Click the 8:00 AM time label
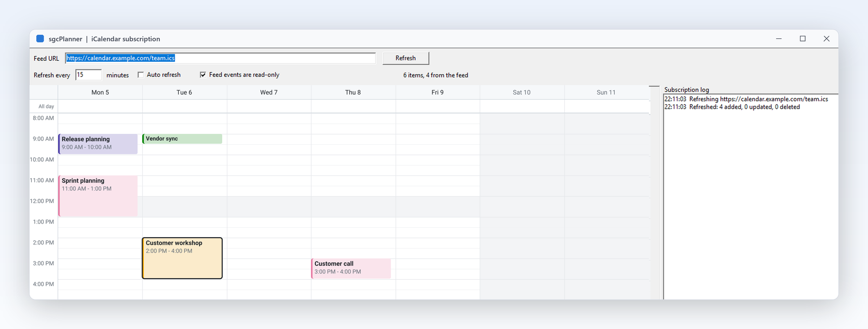Screen dimensions: 868x329 point(43,118)
